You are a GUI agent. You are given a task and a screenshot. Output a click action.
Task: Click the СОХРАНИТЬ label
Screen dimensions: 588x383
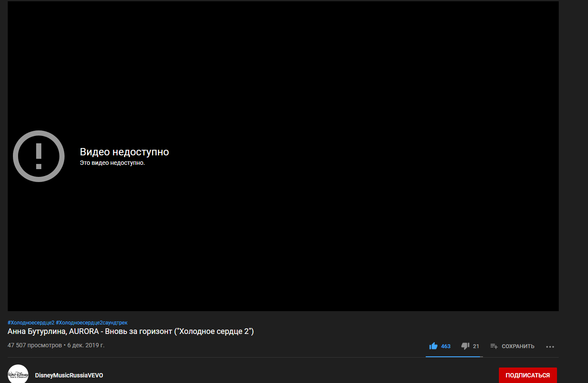[x=518, y=346]
